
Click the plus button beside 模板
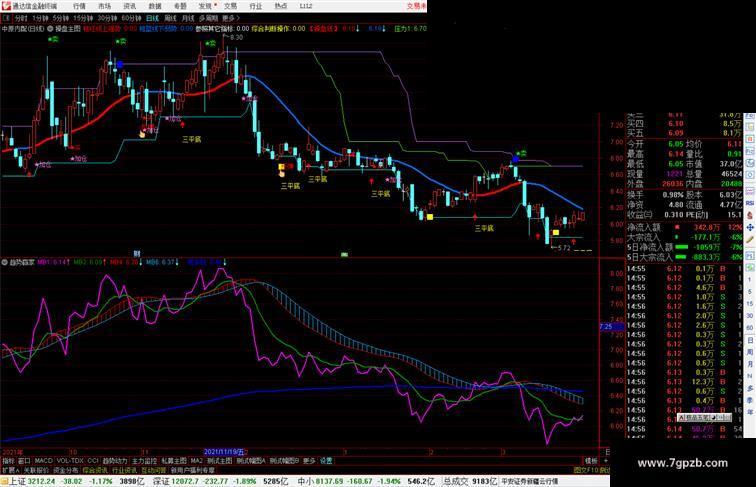coord(606,461)
